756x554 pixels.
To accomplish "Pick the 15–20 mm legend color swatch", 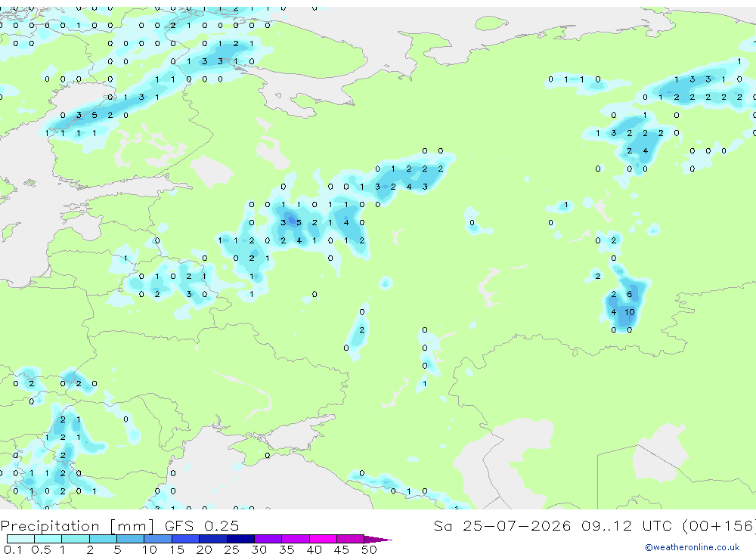I will [x=186, y=539].
